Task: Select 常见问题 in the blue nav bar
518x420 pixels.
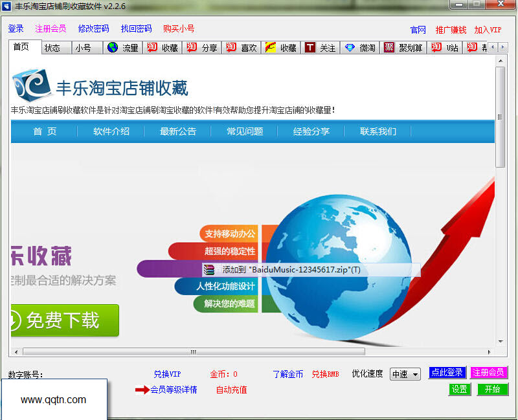Action: pos(245,131)
